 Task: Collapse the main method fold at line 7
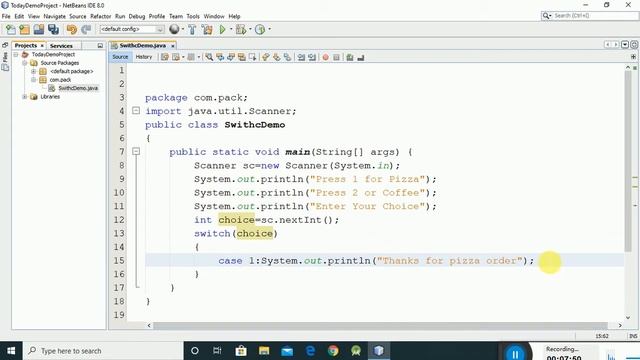click(x=136, y=151)
